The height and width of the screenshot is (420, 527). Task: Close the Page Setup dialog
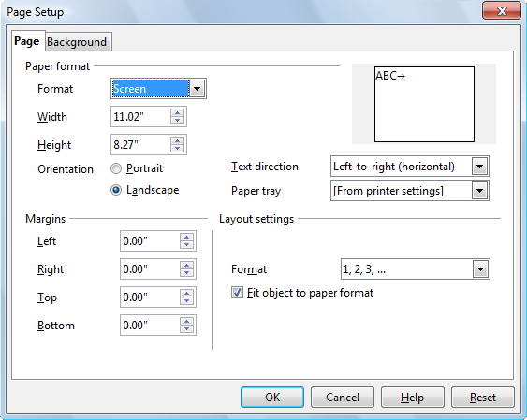pos(502,11)
